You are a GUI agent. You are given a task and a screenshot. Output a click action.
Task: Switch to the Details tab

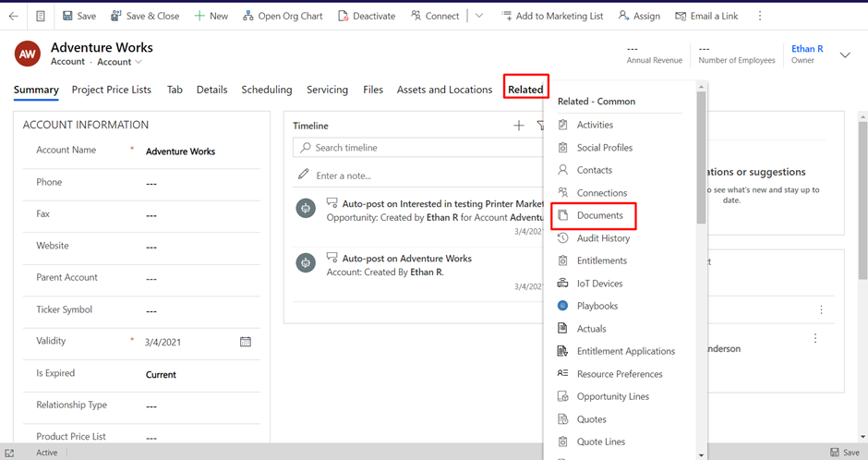pyautogui.click(x=211, y=90)
